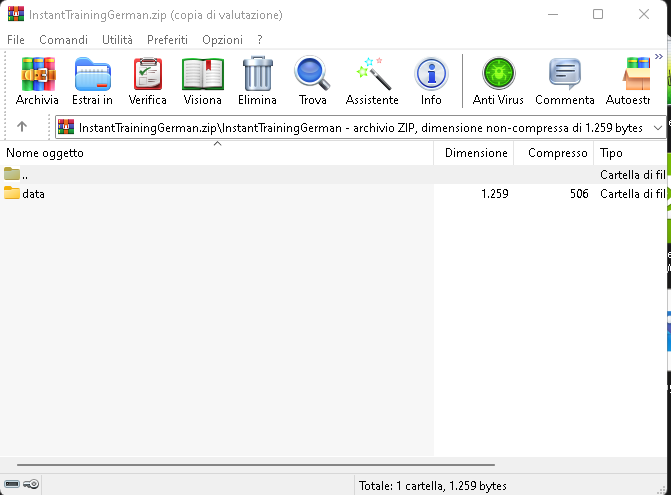This screenshot has width=671, height=495.
Task: Minimize the WinRAR window
Action: [x=553, y=14]
